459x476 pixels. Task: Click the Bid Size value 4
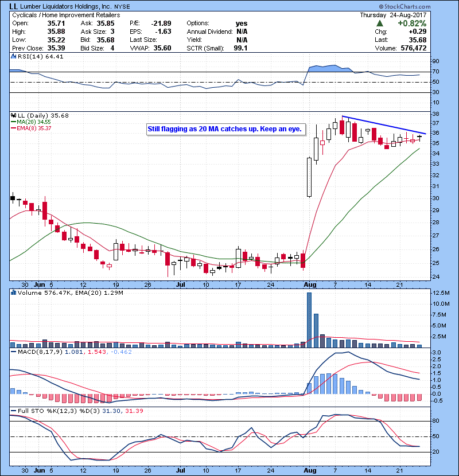click(112, 48)
